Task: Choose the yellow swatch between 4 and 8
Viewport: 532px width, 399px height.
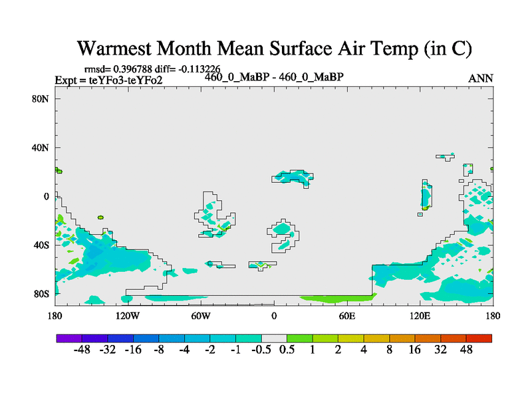Action: (377, 338)
